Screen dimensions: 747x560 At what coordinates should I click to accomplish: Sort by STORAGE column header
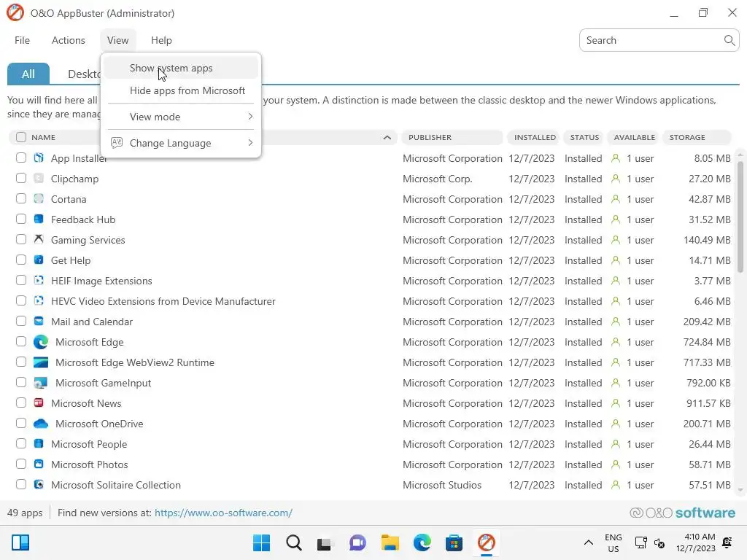pyautogui.click(x=697, y=137)
